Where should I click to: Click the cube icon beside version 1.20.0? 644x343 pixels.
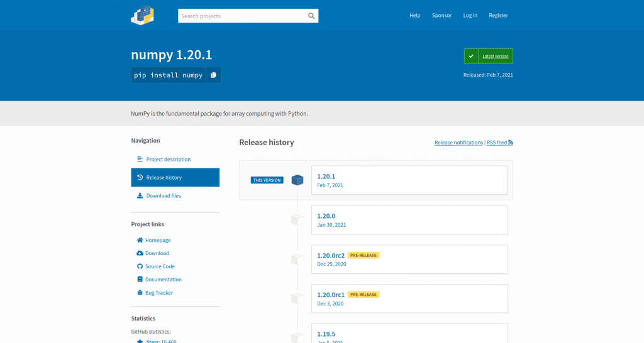(297, 220)
